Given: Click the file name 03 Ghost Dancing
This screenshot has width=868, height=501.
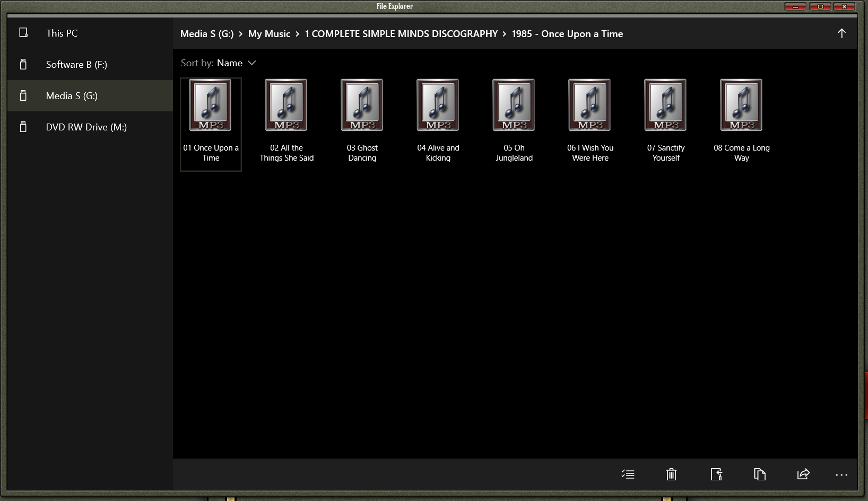Looking at the screenshot, I should (362, 153).
